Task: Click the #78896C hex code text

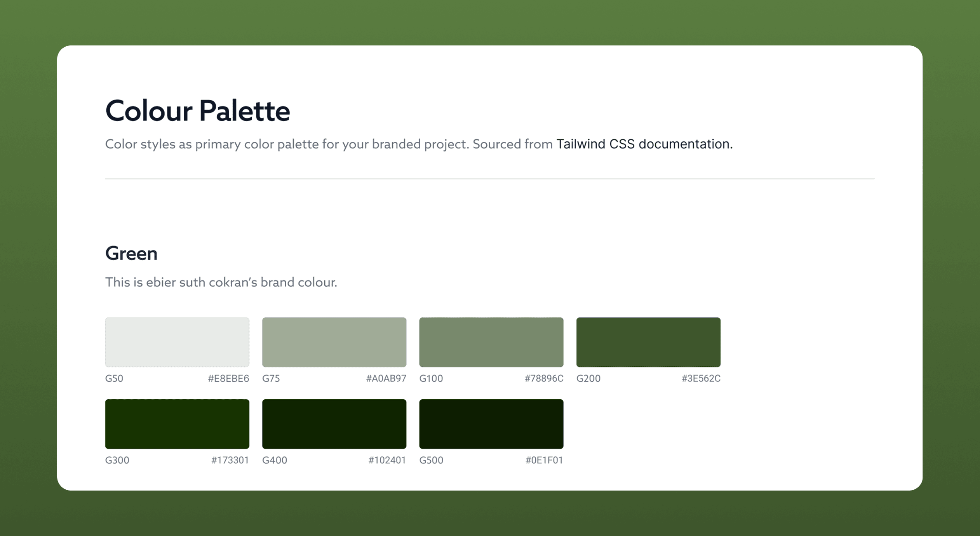Action: (544, 378)
